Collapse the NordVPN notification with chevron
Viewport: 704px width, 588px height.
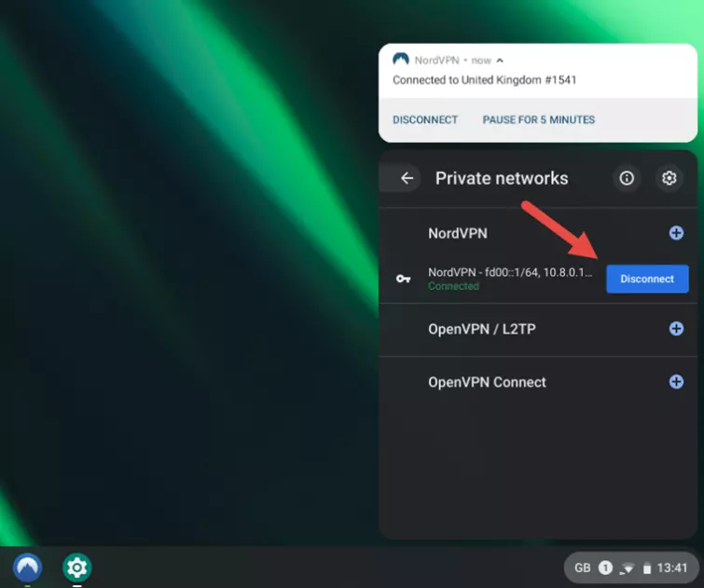500,61
